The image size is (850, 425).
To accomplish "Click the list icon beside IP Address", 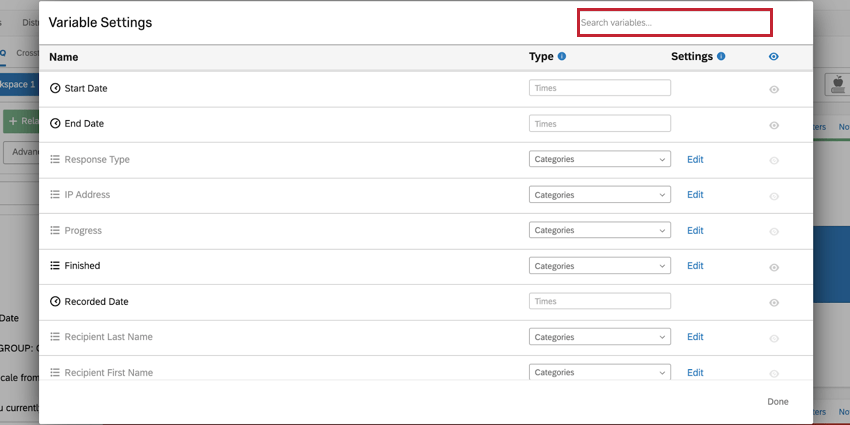I will coord(55,195).
